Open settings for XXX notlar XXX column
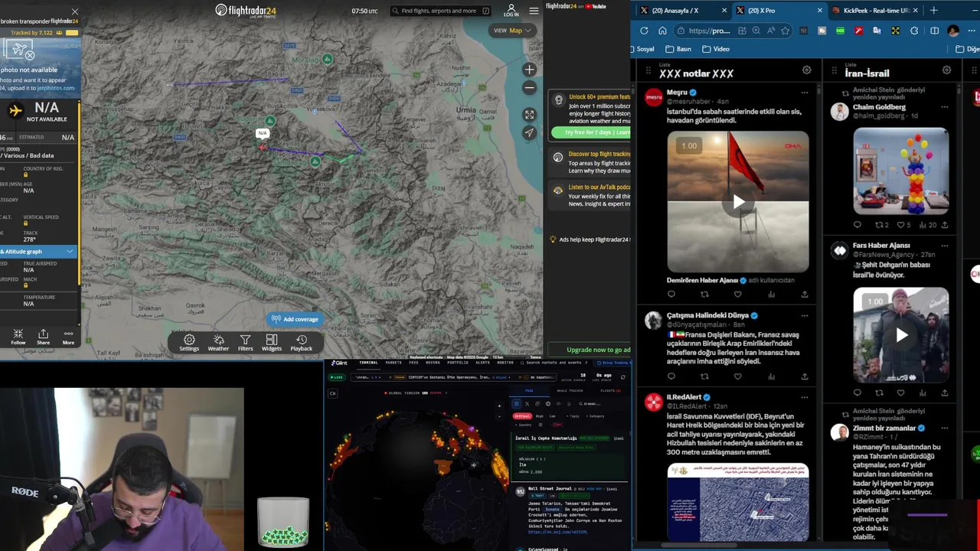980x551 pixels. [806, 70]
